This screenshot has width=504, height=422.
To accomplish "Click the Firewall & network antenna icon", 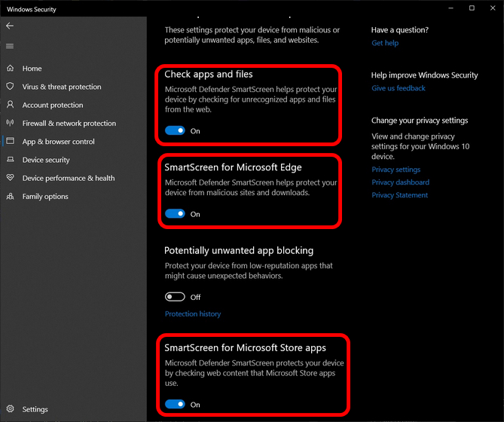I will pos(11,123).
